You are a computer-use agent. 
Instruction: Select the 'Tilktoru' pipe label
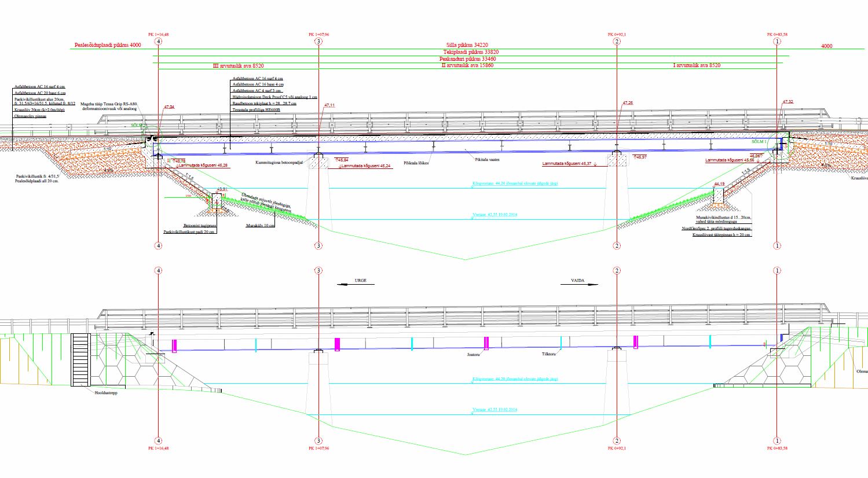[x=548, y=354]
